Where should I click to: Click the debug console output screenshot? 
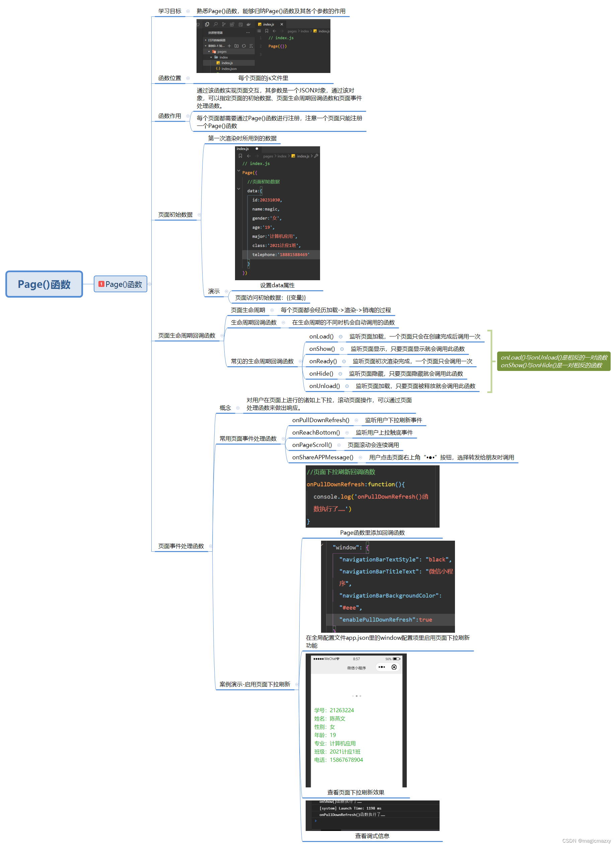(x=372, y=816)
